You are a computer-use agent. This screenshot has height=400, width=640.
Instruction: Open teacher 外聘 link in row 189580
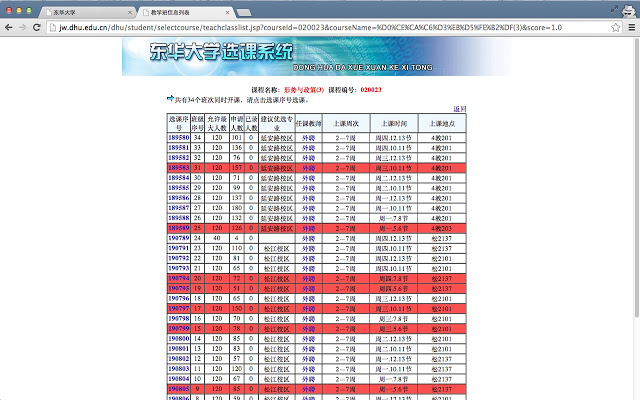(309, 138)
